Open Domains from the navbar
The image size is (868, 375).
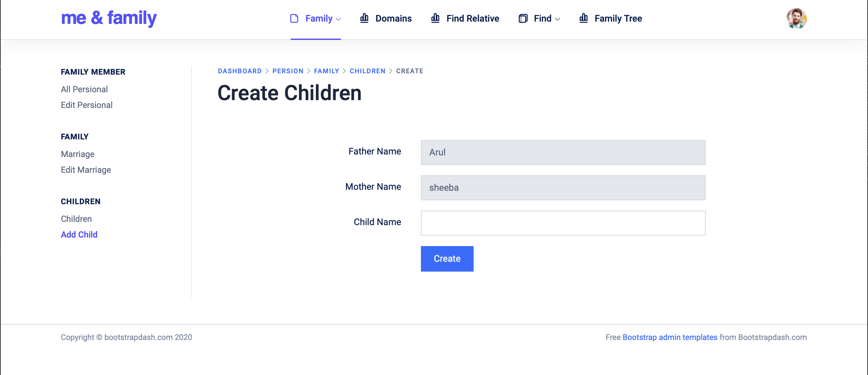click(x=393, y=19)
